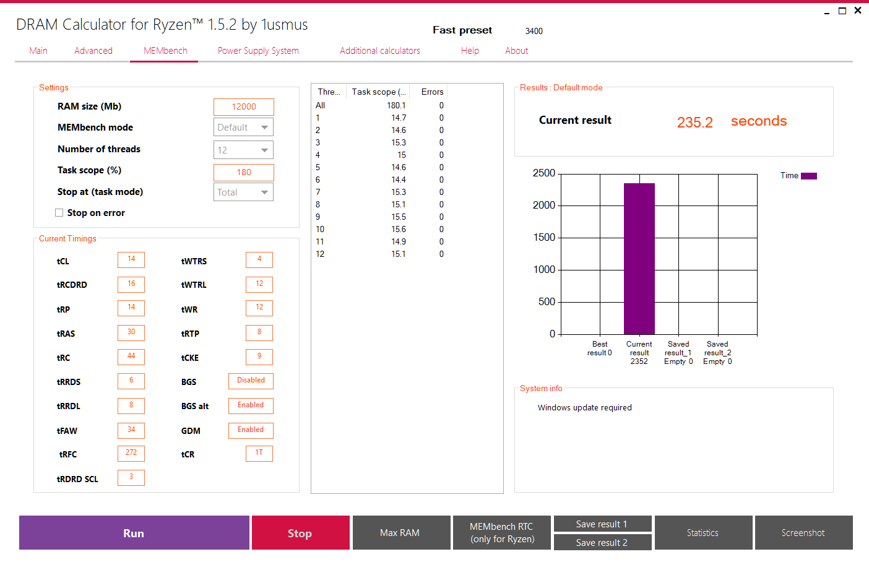This screenshot has width=869, height=588.
Task: Click the 235.2 current result value
Action: point(695,122)
